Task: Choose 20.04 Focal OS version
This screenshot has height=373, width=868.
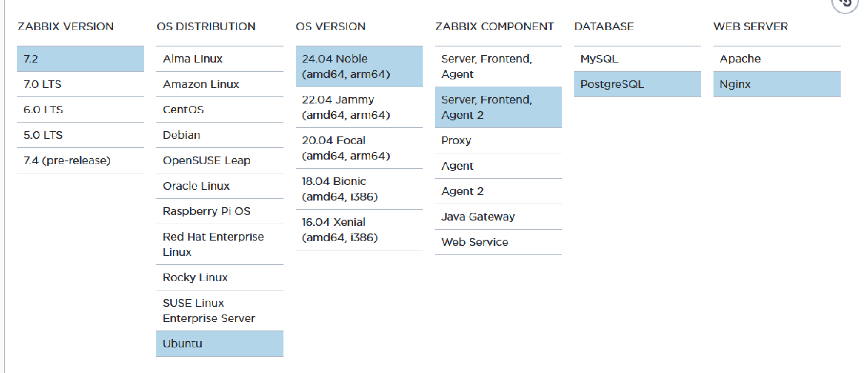Action: coord(359,148)
